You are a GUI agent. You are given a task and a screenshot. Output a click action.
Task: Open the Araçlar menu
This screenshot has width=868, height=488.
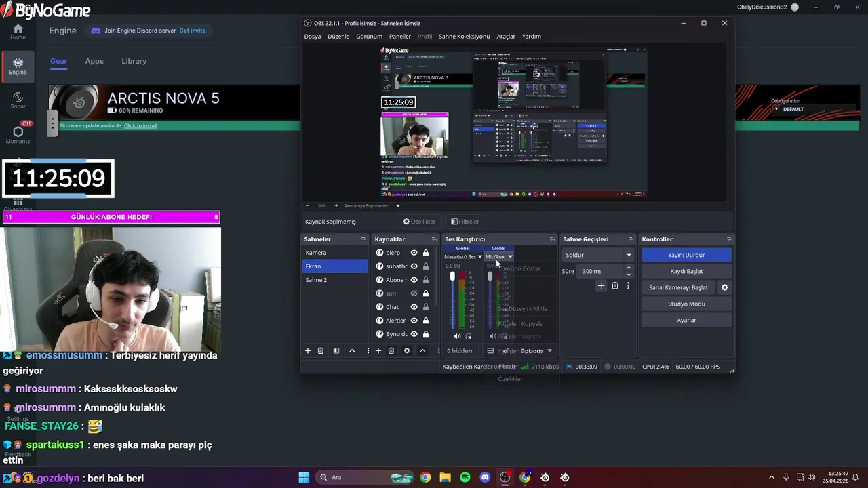(506, 36)
